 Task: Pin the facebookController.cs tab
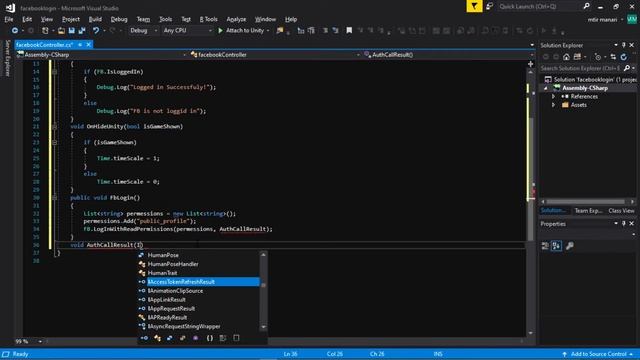click(x=80, y=44)
